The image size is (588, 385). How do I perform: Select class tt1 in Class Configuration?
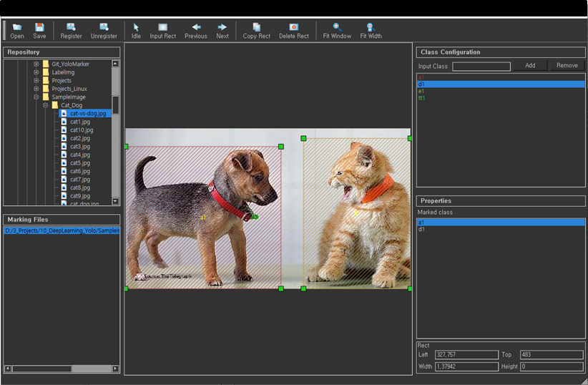tap(501, 97)
